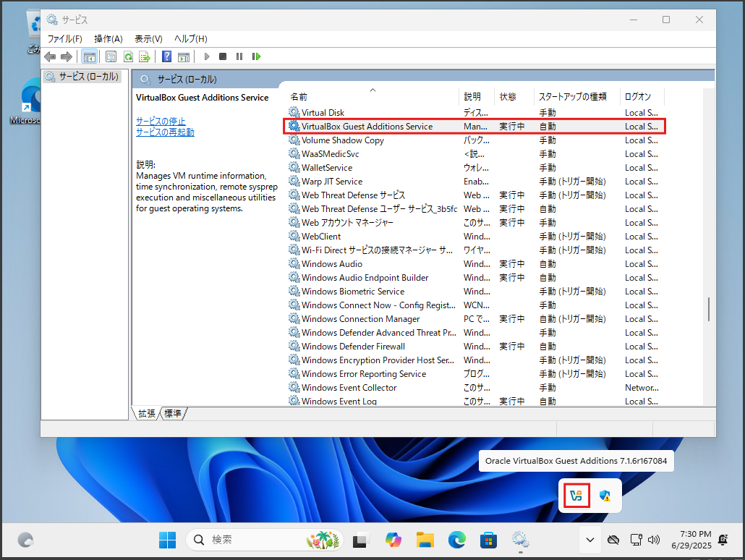
Task: Click the Pause Service icon
Action: [239, 56]
